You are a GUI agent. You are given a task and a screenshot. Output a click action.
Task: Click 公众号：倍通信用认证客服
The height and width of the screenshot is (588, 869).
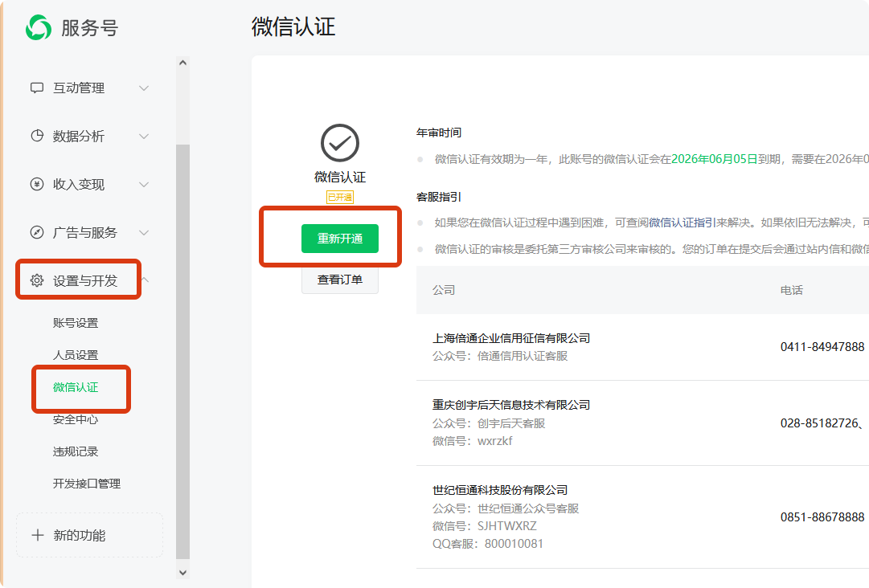[x=500, y=356]
